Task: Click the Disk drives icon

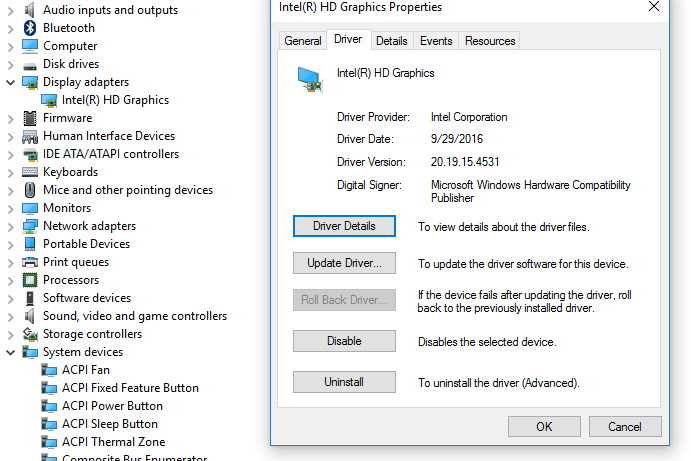Action: pyautogui.click(x=30, y=65)
